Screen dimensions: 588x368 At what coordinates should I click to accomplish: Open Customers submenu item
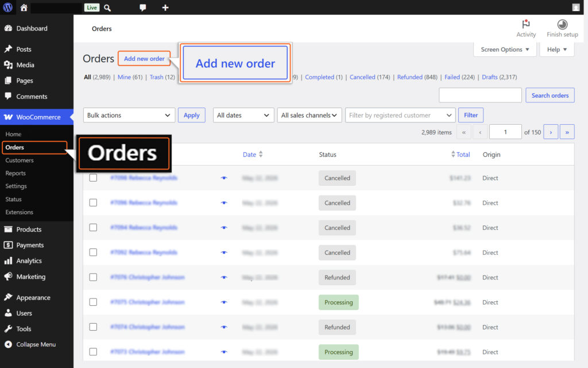point(20,160)
